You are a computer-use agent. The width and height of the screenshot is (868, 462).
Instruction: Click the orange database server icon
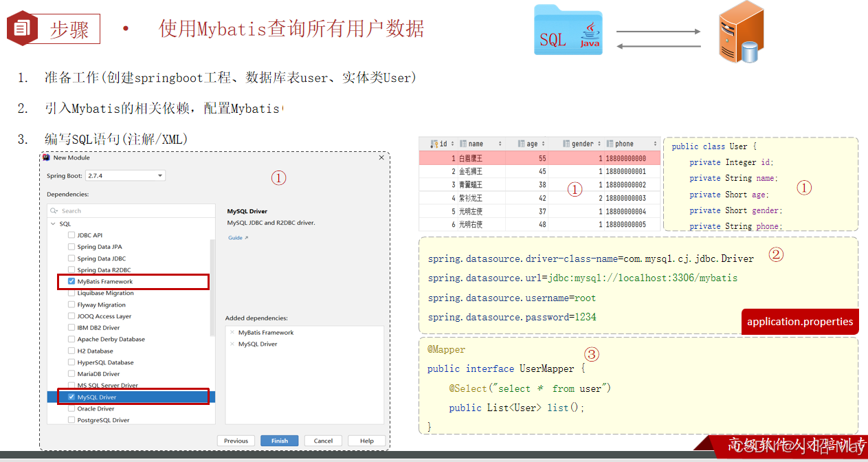click(741, 32)
